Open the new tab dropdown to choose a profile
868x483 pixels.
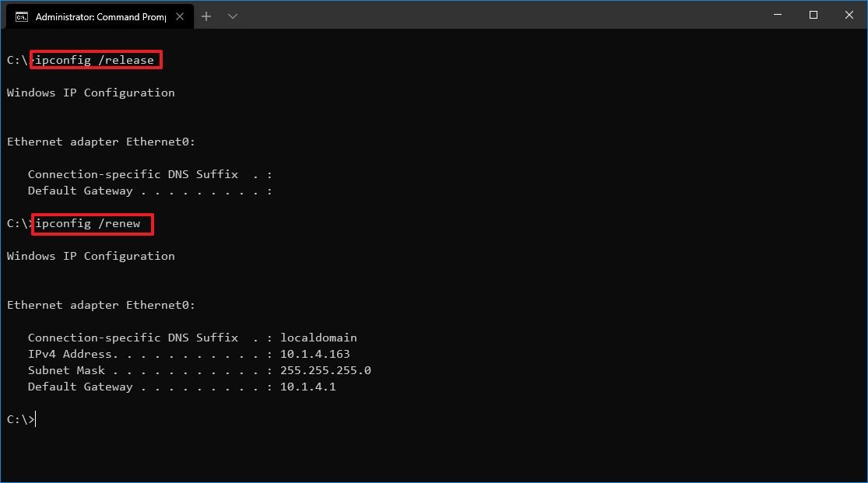tap(232, 16)
